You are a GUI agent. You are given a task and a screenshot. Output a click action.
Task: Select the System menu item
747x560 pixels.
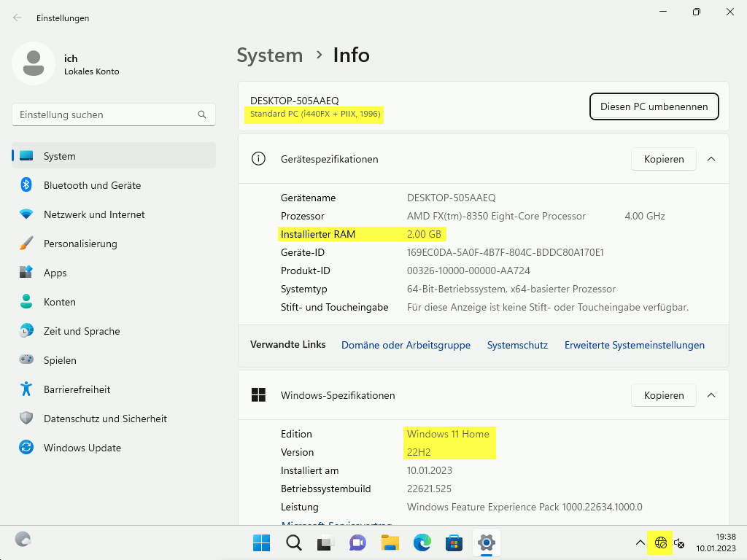(x=114, y=156)
